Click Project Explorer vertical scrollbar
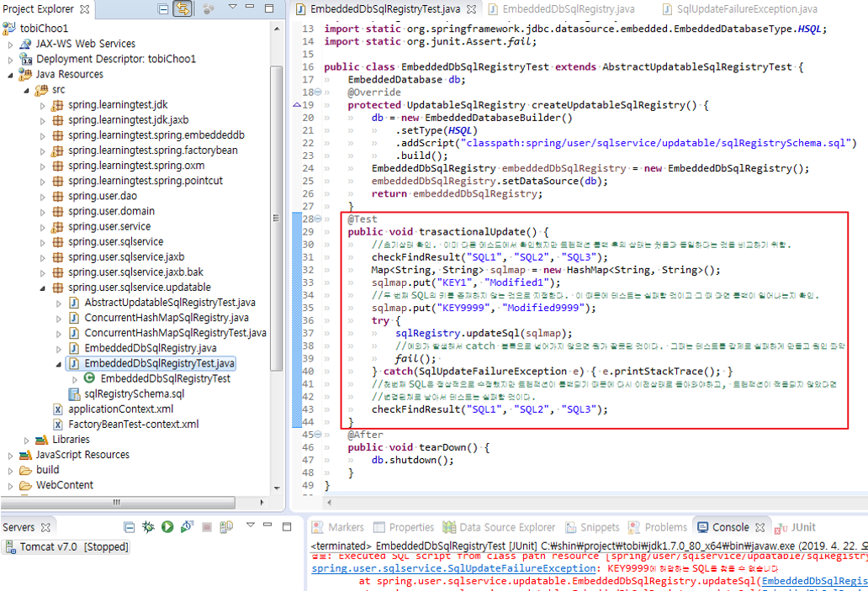 276,219
